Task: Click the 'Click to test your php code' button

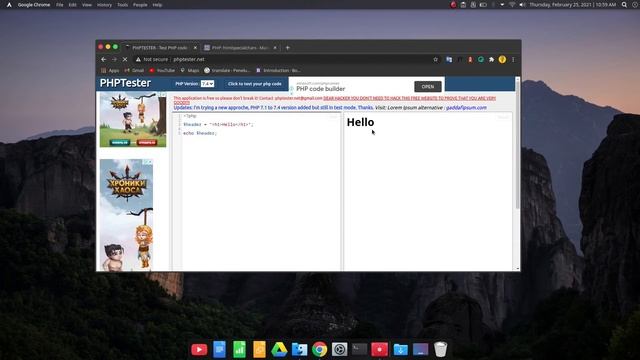Action: pos(255,84)
